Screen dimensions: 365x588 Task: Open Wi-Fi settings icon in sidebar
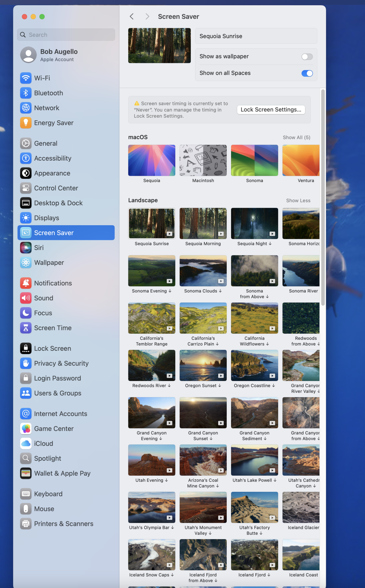pyautogui.click(x=26, y=78)
